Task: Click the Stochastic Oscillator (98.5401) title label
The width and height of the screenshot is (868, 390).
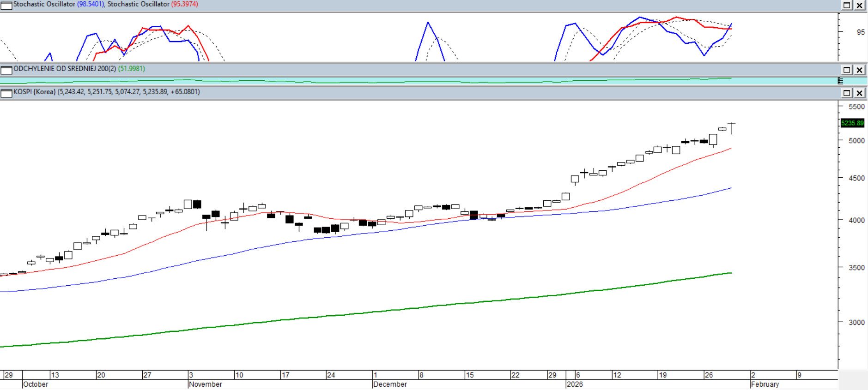Action: coord(59,4)
